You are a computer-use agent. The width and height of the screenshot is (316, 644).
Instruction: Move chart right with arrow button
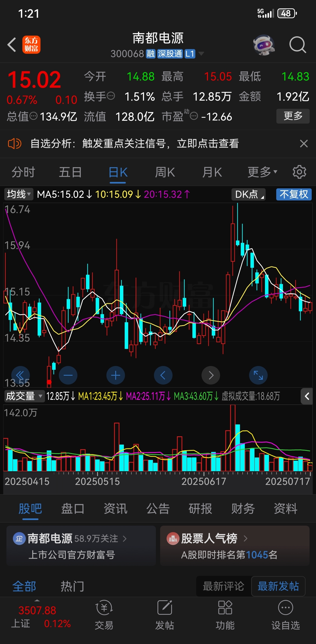tap(211, 375)
